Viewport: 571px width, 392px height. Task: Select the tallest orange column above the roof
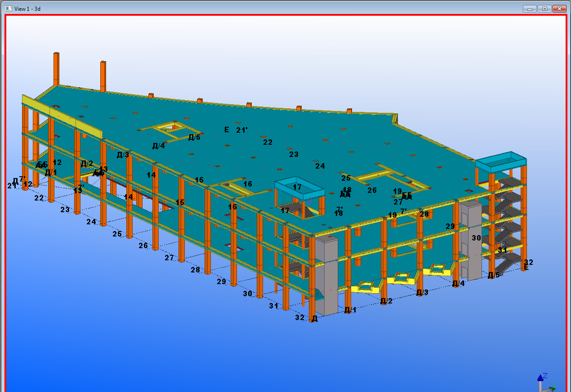56,68
